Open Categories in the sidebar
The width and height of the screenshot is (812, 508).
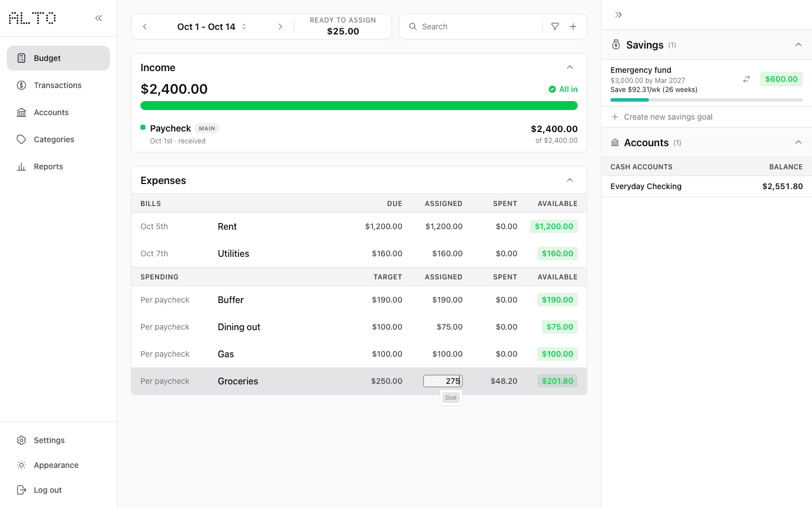point(58,139)
